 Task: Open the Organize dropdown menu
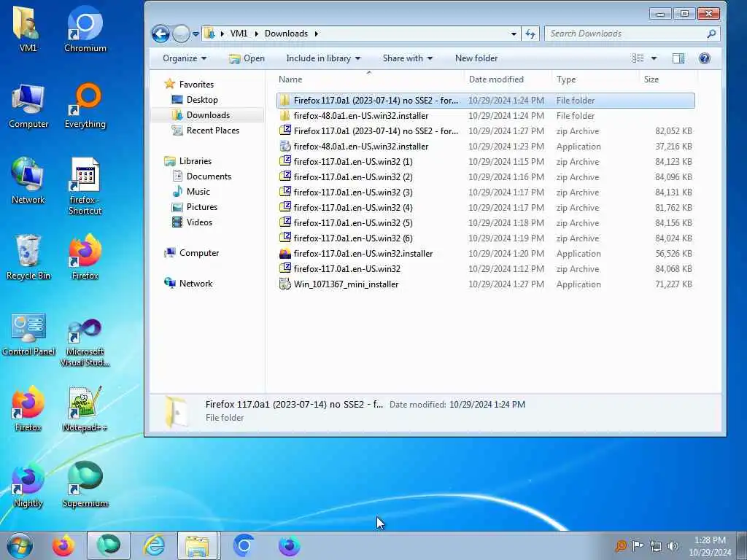point(185,58)
